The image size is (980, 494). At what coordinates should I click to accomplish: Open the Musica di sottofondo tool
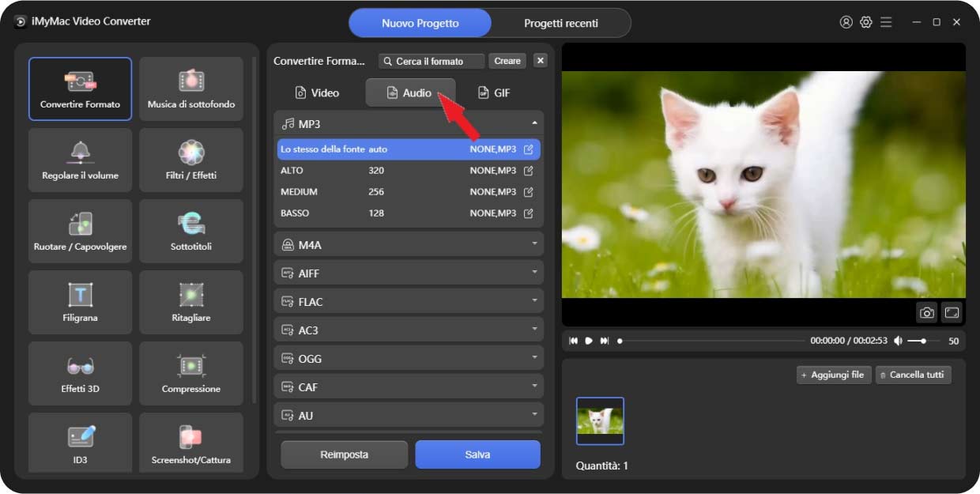point(191,89)
